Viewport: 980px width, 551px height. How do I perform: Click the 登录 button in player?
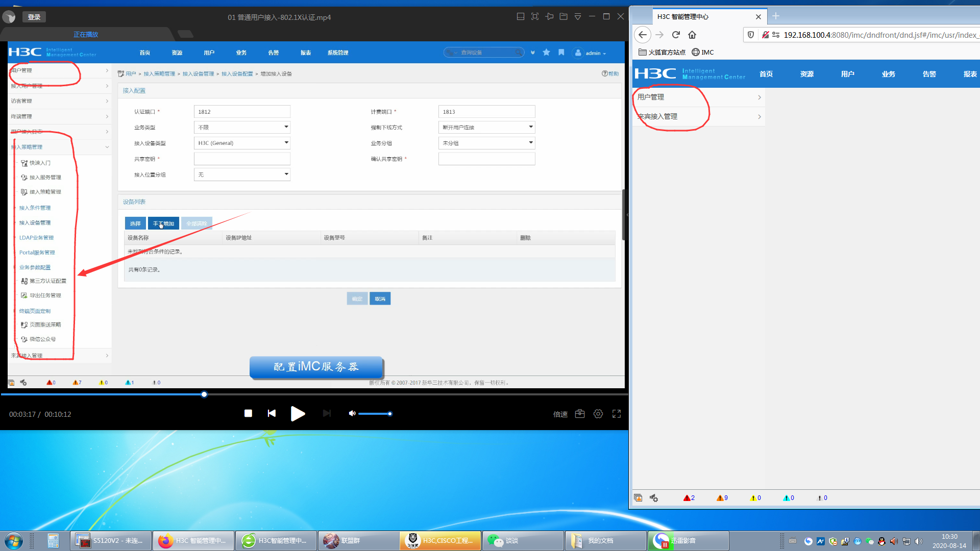(x=34, y=17)
